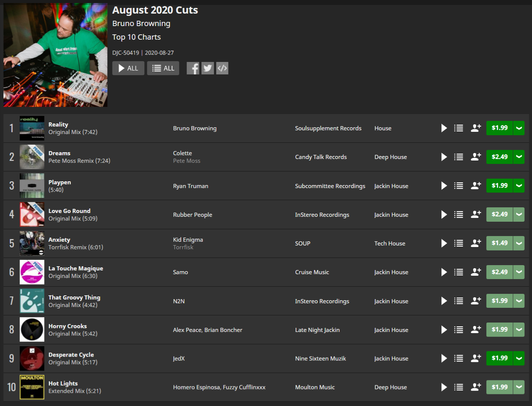532x406 pixels.
Task: Open Bruno Browning artist link in header
Action: (141, 23)
